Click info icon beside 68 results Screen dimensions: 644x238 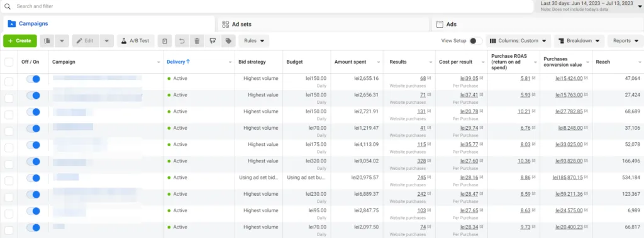(429, 78)
